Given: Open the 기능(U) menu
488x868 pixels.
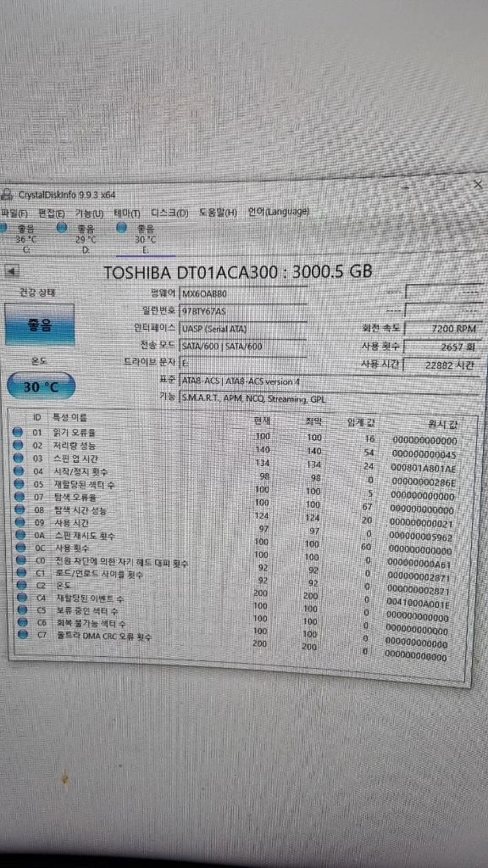Looking at the screenshot, I should [x=89, y=213].
